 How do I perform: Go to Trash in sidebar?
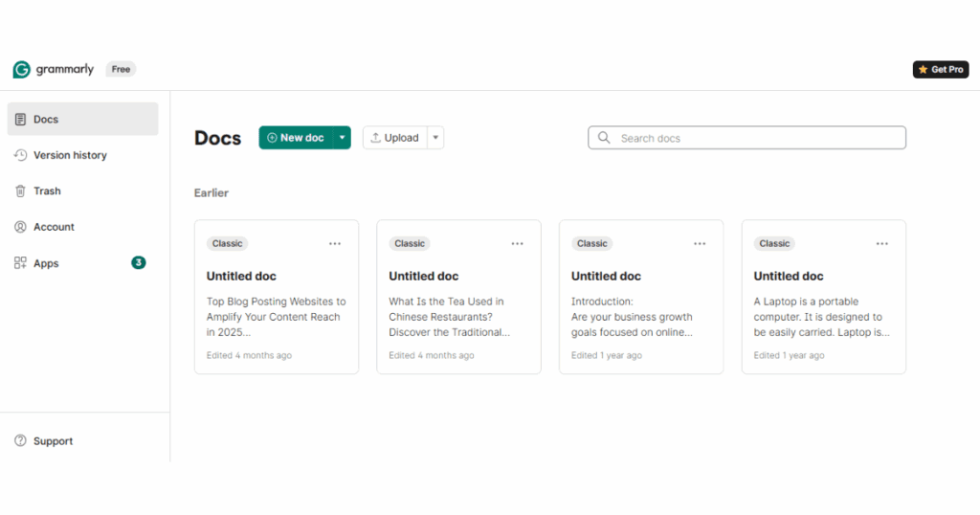(x=47, y=191)
